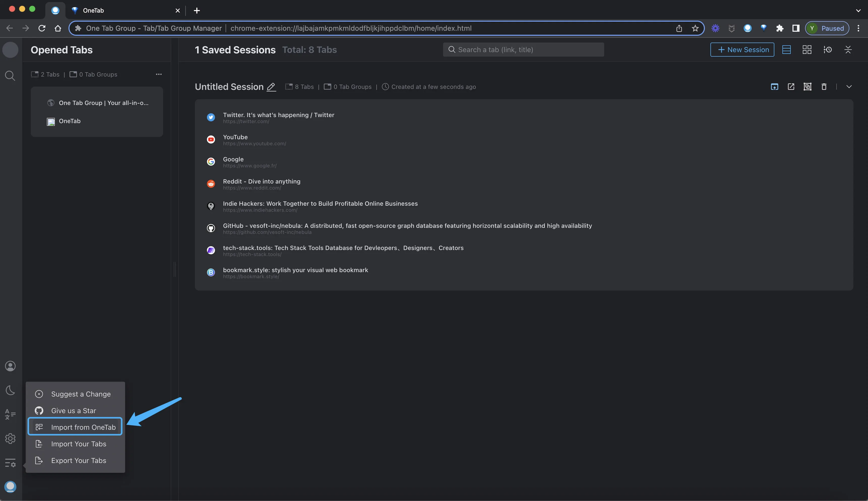
Task: Switch to grid view layout
Action: tap(807, 50)
